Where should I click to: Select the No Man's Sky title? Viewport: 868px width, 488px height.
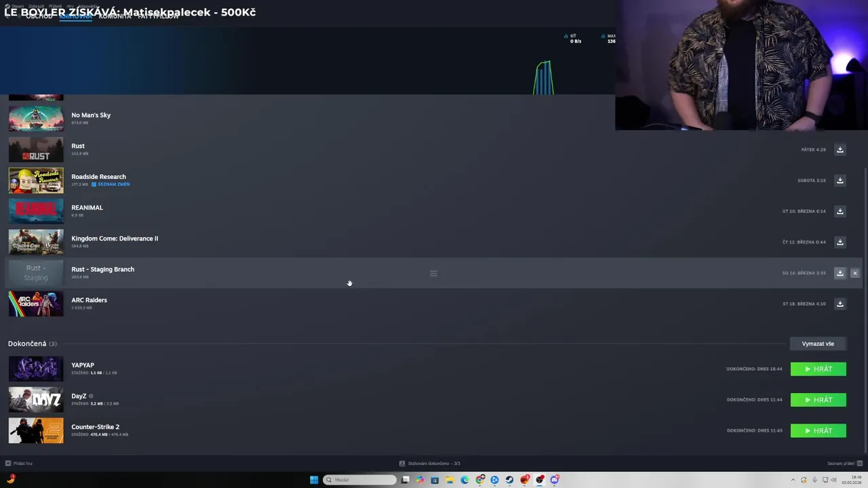click(91, 115)
